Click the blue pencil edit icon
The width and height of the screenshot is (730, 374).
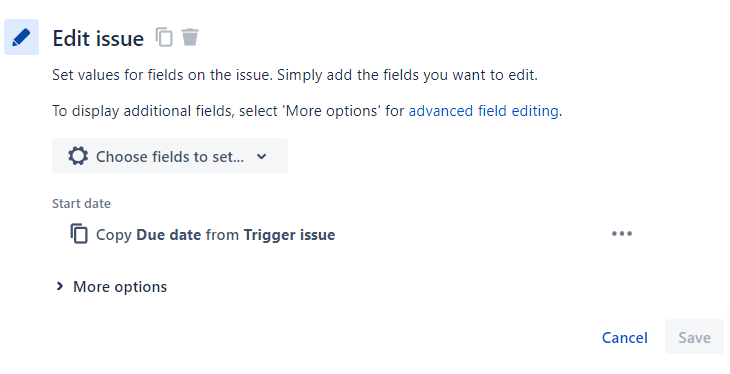[21, 37]
